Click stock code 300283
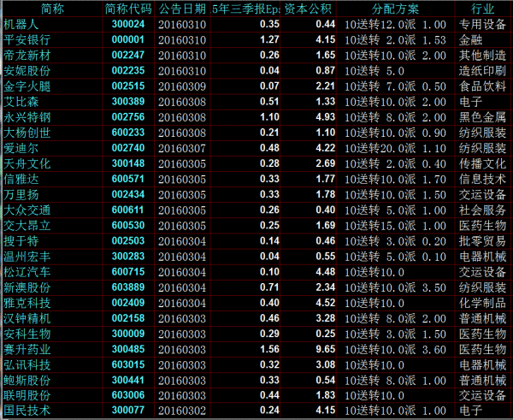This screenshot has width=513, height=420. 128,256
